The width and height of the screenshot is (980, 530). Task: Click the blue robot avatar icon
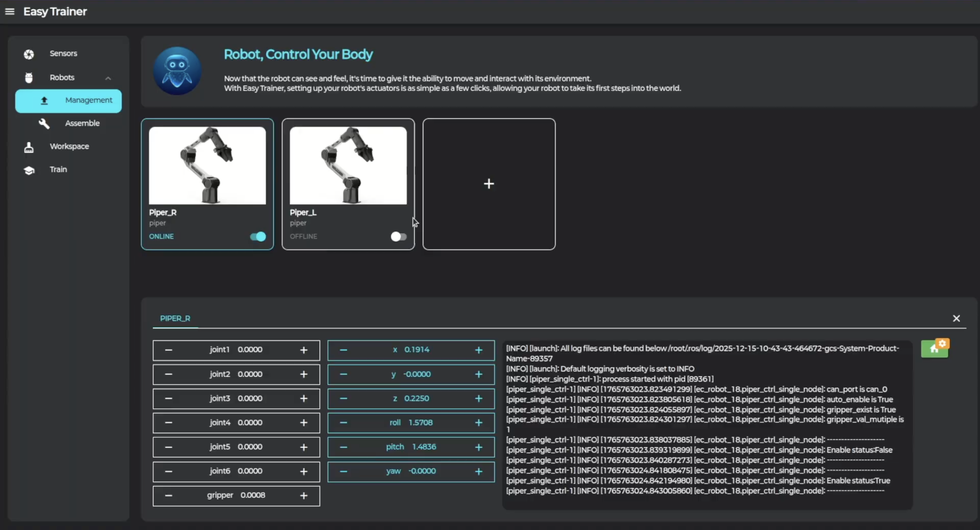tap(177, 71)
